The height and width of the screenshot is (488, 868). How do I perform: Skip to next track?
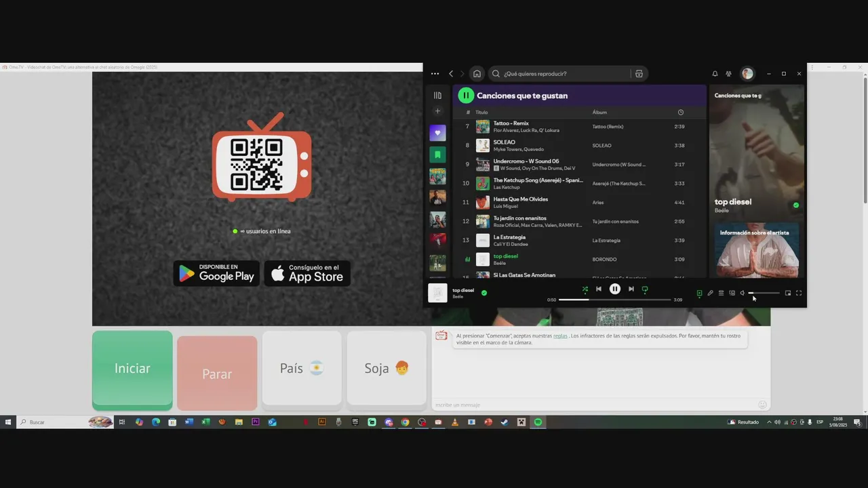tap(631, 289)
